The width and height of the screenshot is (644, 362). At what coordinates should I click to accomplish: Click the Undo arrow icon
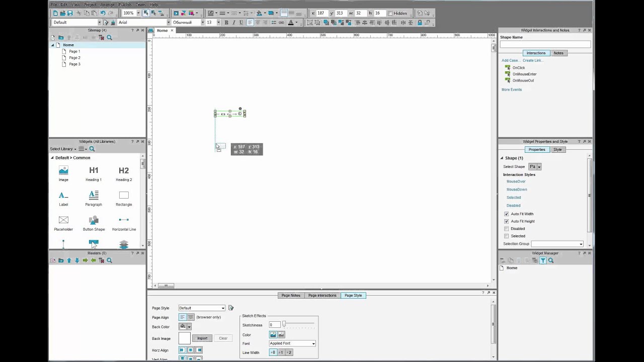pyautogui.click(x=103, y=13)
